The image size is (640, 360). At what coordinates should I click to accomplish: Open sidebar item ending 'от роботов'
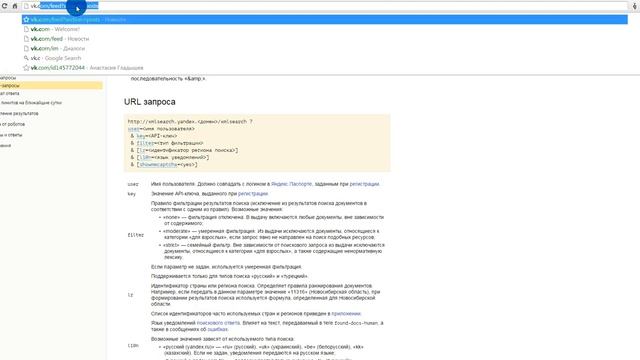[x=13, y=124]
